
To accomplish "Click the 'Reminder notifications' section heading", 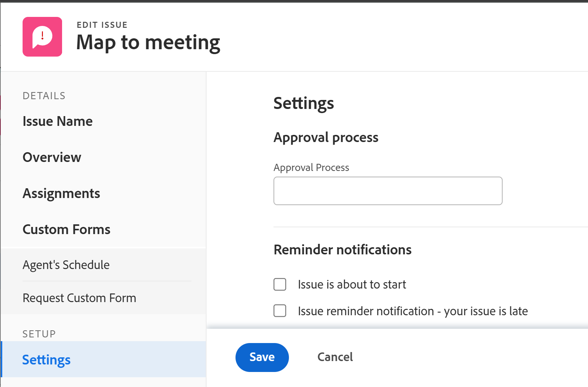I will click(x=342, y=250).
